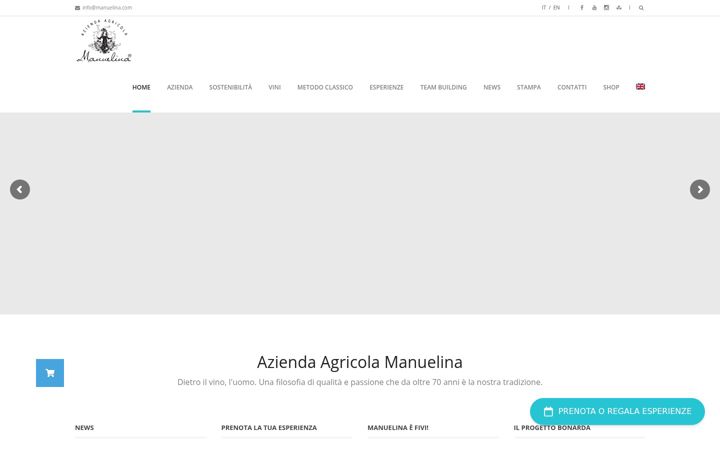Open the STAMPA menu item
The image size is (720, 450).
529,87
